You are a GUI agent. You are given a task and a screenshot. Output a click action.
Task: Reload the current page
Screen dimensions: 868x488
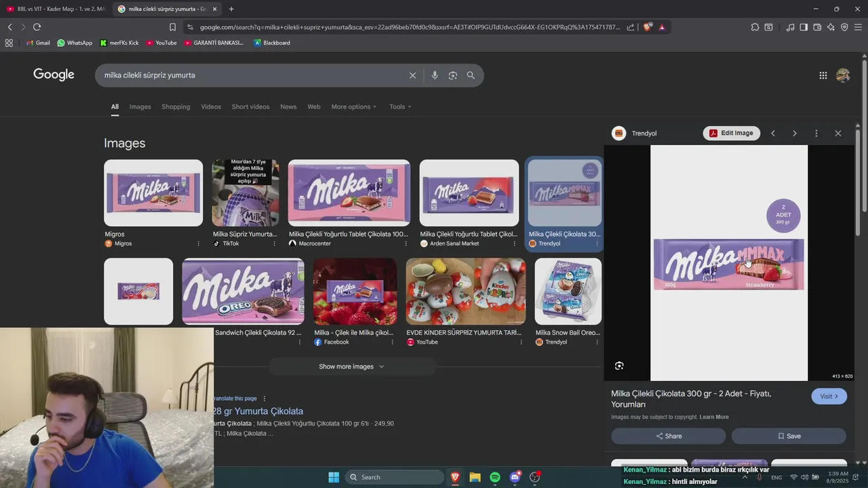pos(37,27)
